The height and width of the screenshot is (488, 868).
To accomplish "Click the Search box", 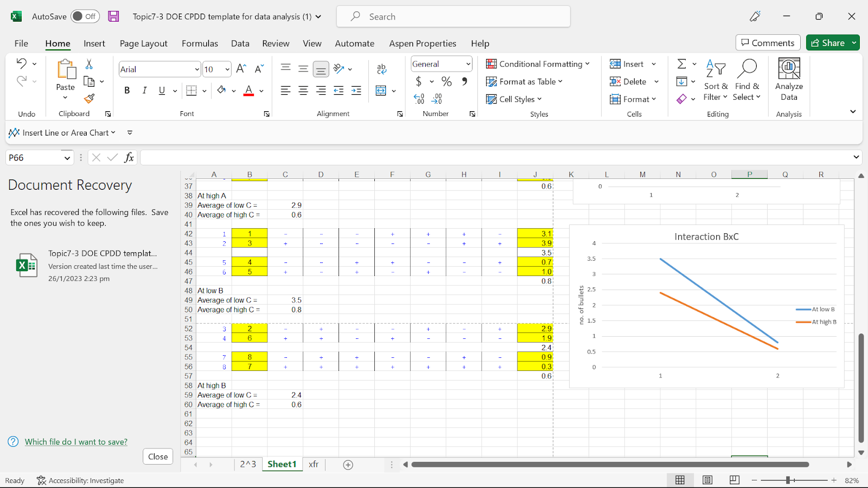I will click(x=454, y=16).
